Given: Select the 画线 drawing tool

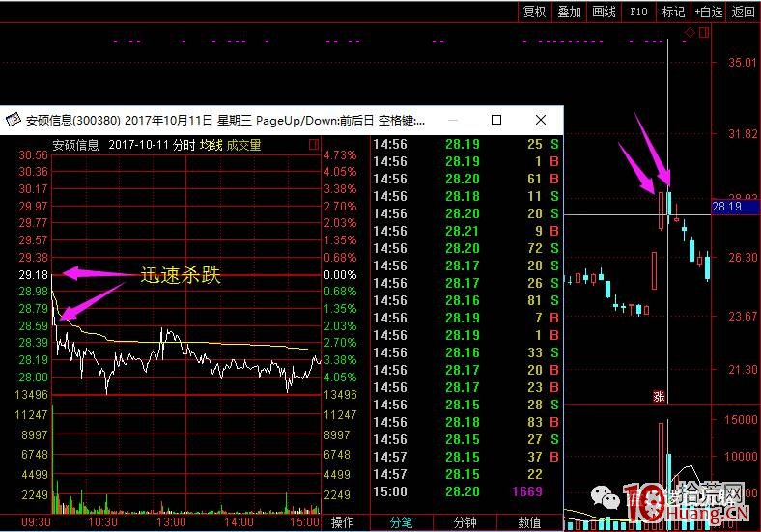Looking at the screenshot, I should click(x=604, y=12).
